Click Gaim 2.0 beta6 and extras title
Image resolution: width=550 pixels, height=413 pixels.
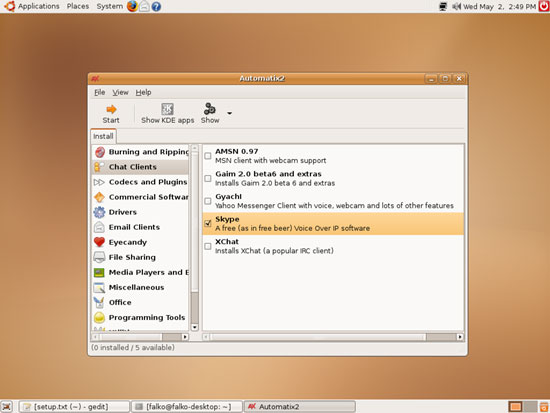268,174
